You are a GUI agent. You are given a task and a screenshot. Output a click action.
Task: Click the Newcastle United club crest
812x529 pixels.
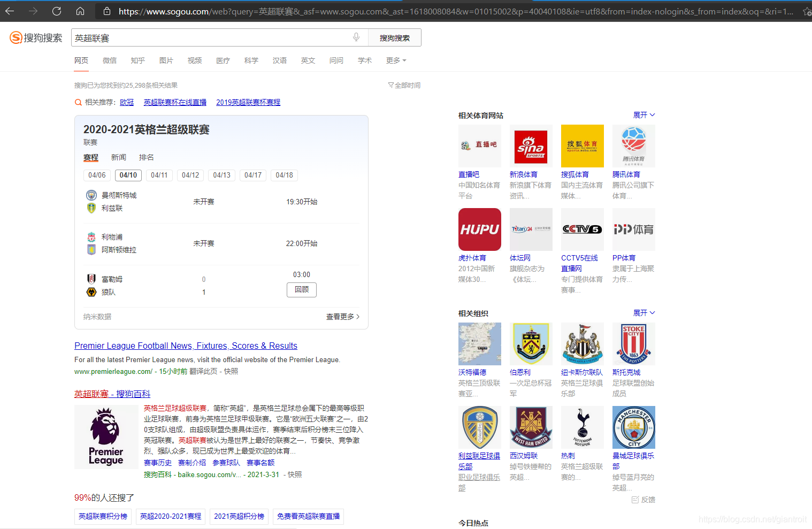(583, 344)
